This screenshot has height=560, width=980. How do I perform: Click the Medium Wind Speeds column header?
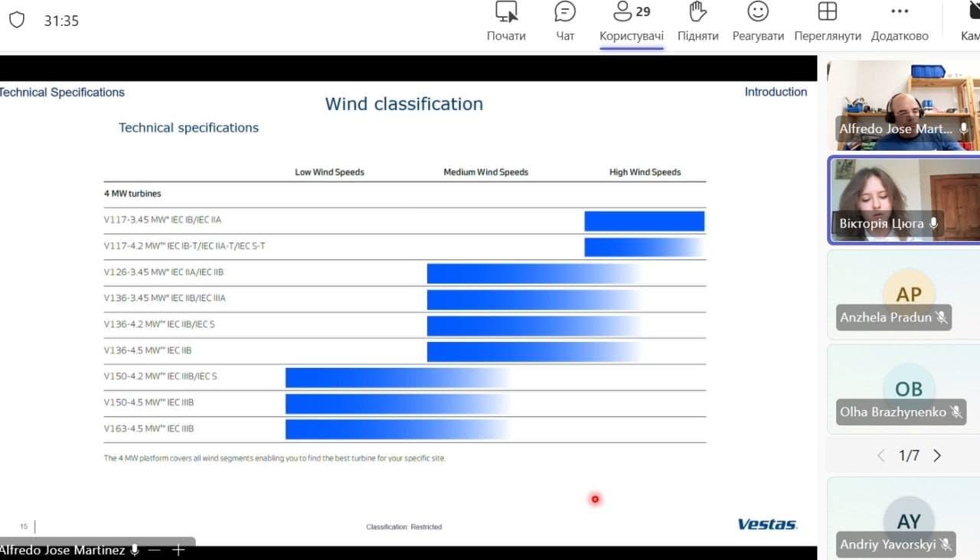486,172
